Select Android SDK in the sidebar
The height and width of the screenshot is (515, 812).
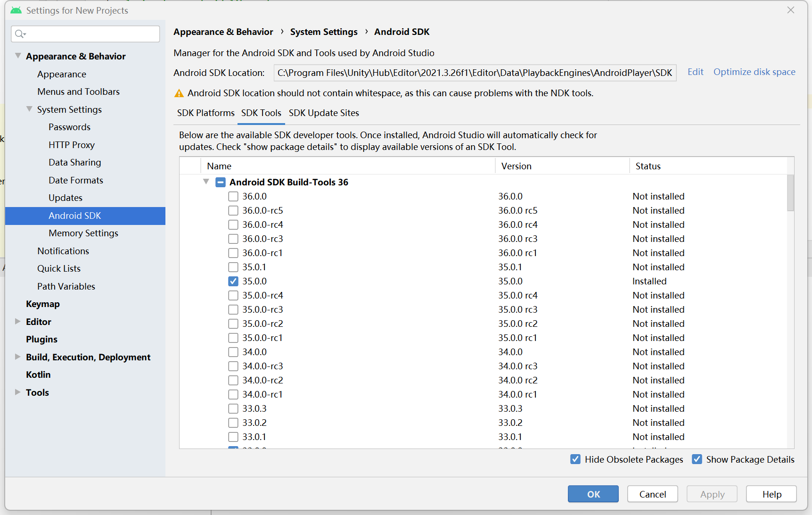coord(85,216)
